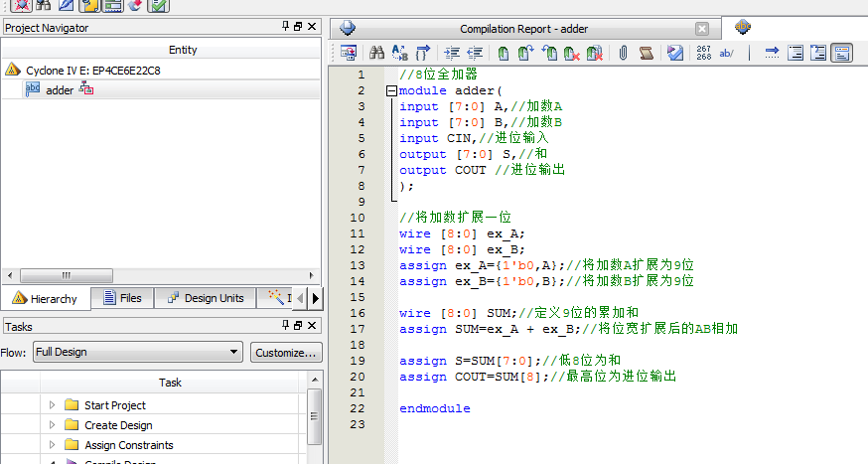
Task: Click the insert template scroll icon
Action: pyautogui.click(x=646, y=53)
